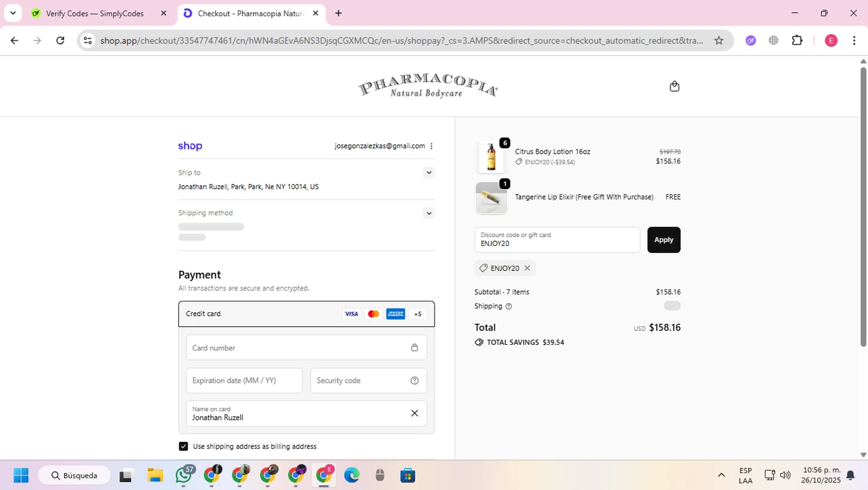Select the Credit card payment option
The height and width of the screenshot is (490, 868).
coord(306,314)
